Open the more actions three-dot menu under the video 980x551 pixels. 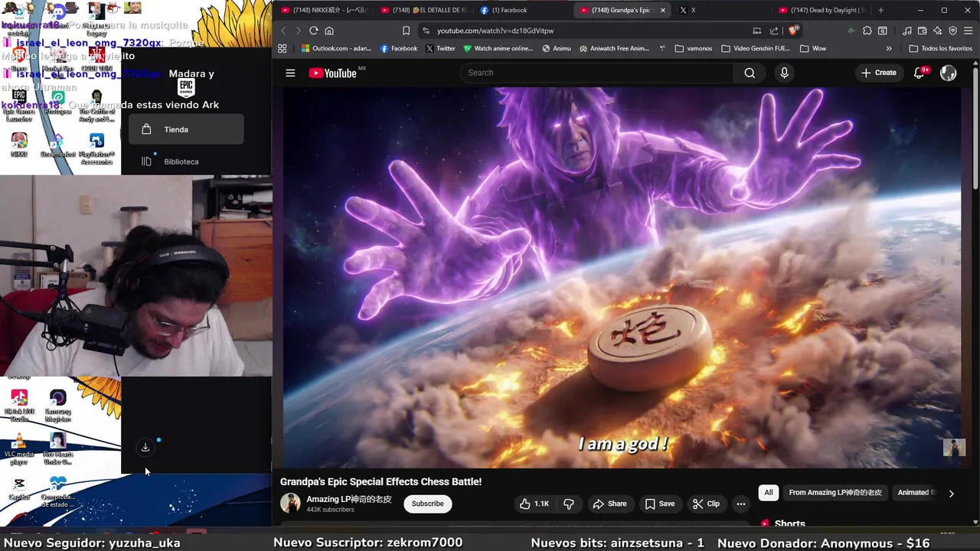[740, 504]
